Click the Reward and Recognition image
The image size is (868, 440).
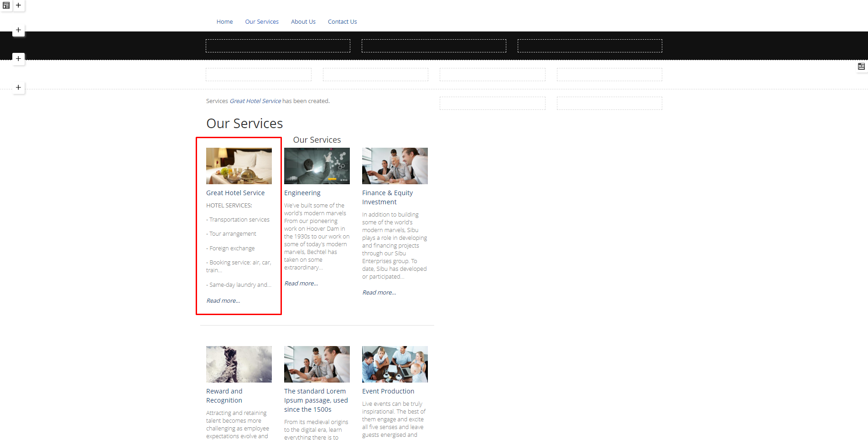(239, 364)
